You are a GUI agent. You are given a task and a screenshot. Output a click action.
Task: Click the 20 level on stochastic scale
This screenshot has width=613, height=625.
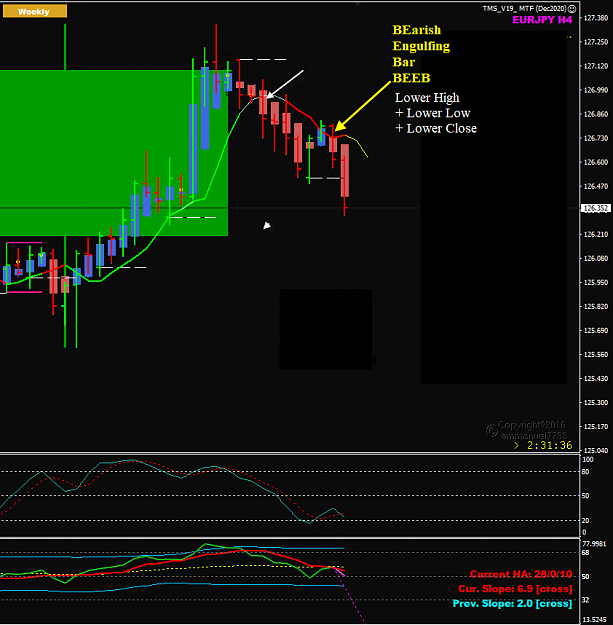(585, 521)
